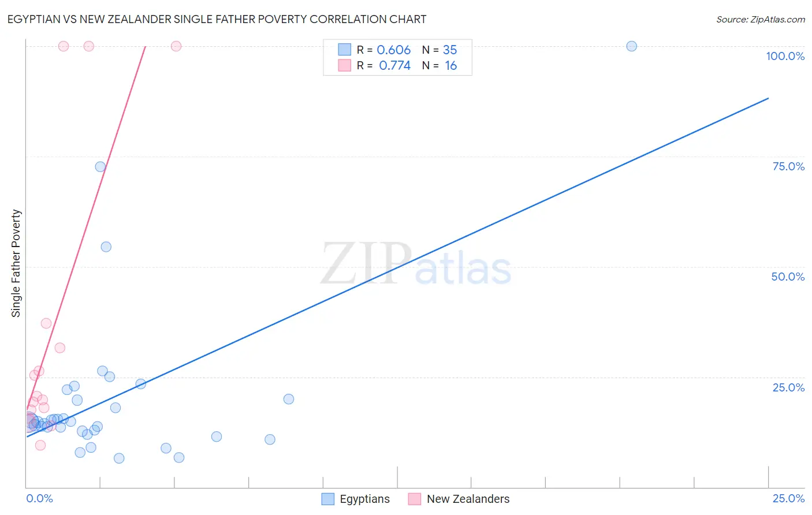Click the pink R = 0.774 stats swatch
This screenshot has height=515, width=812.
pos(345,65)
